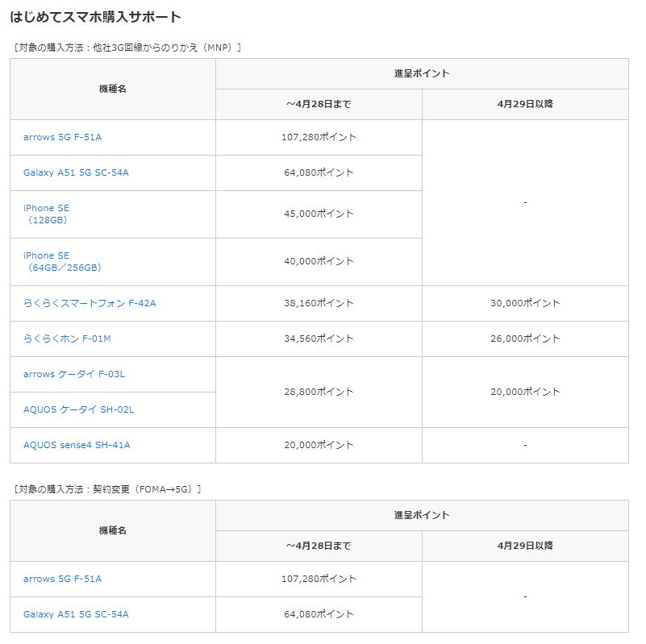Image resolution: width=646 pixels, height=644 pixels.
Task: Select 4月29日以降 header in the FOMA→5G table
Action: coord(525,546)
